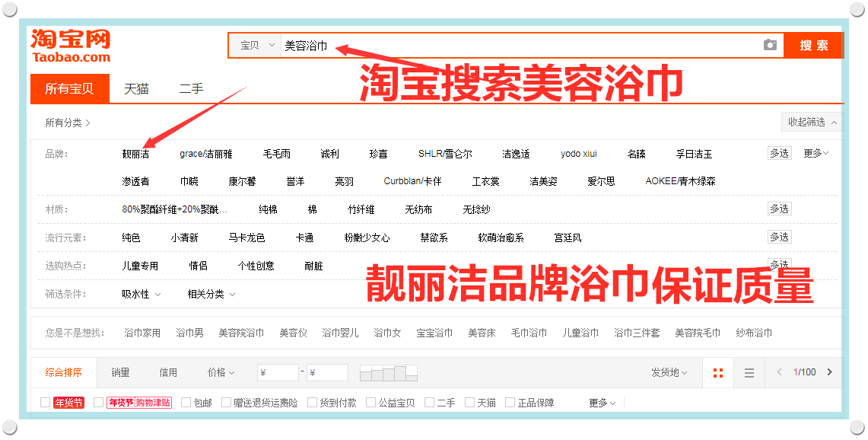Screen dimensions: 868x440
Task: Open the 发货地 location dropdown
Action: [x=669, y=372]
